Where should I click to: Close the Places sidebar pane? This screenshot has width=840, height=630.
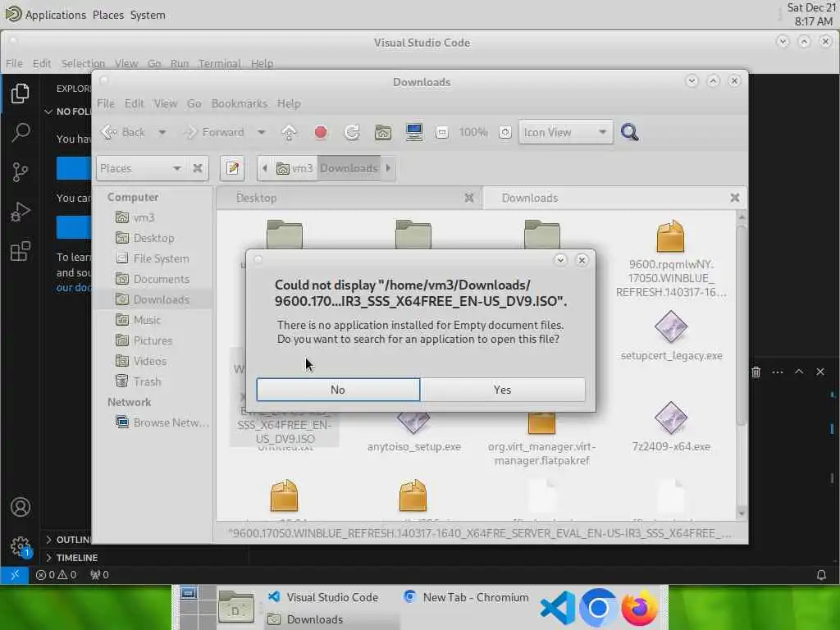[x=198, y=168]
